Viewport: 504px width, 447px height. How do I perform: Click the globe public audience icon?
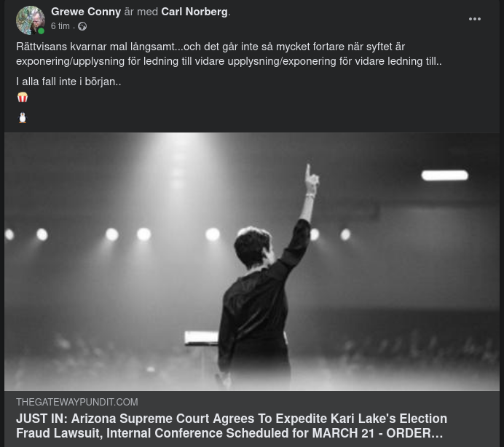82,26
